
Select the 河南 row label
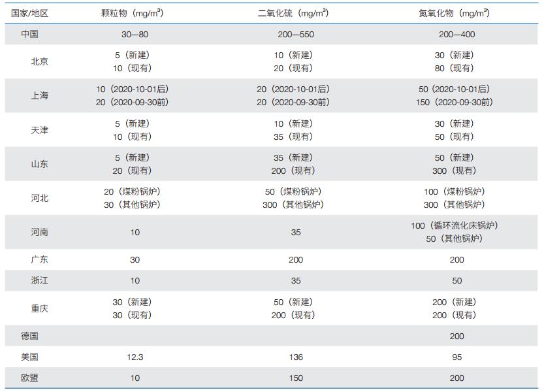[40, 232]
